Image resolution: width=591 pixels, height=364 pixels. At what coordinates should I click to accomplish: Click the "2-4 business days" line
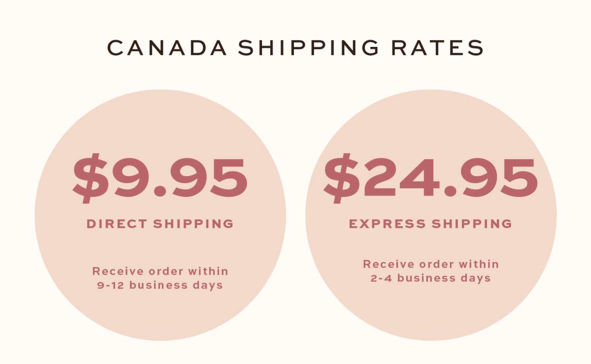(x=430, y=278)
